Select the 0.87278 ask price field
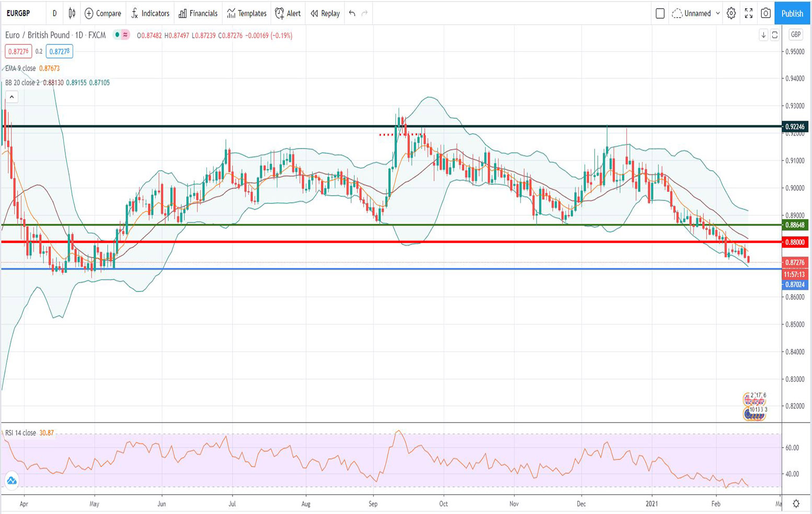 point(59,51)
